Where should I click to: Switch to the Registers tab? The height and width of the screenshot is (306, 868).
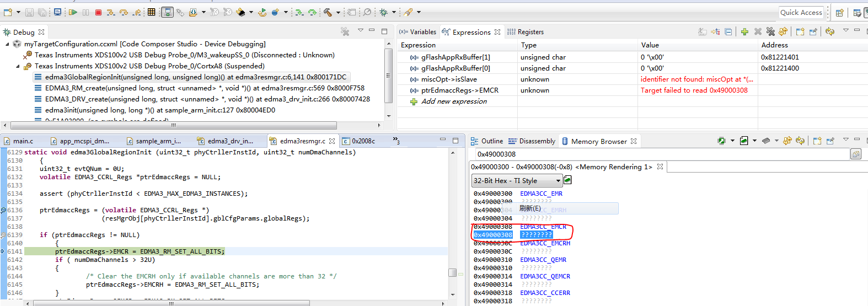point(525,32)
